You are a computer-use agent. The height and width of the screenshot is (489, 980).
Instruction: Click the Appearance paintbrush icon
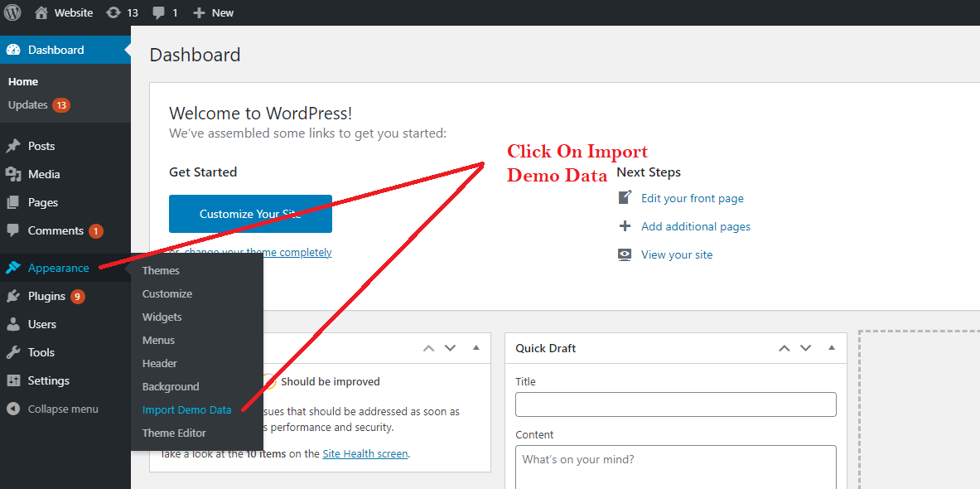coord(13,268)
